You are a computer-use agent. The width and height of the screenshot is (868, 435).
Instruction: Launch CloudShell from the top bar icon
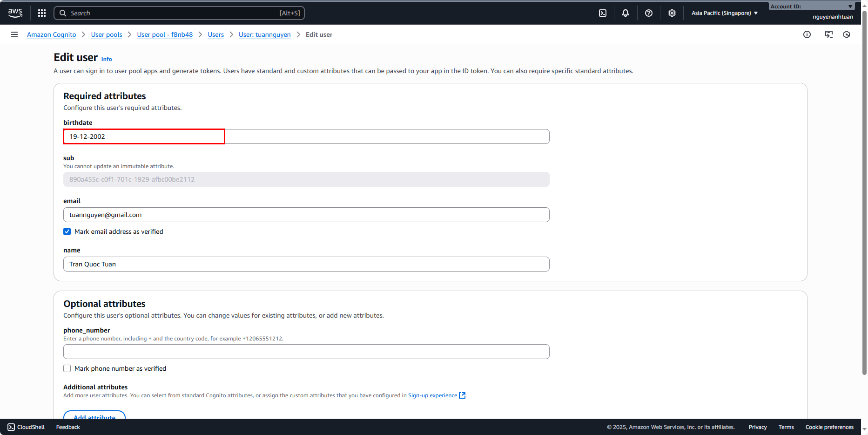pos(603,13)
